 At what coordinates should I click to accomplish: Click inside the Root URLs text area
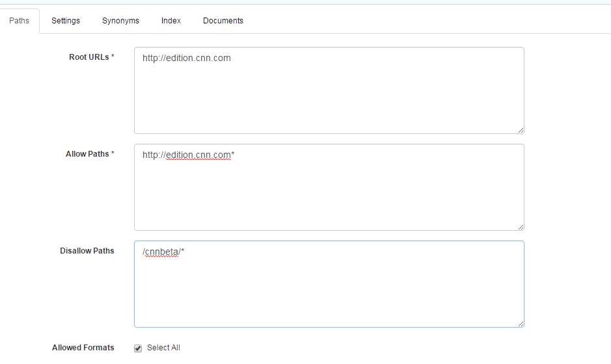tap(329, 90)
